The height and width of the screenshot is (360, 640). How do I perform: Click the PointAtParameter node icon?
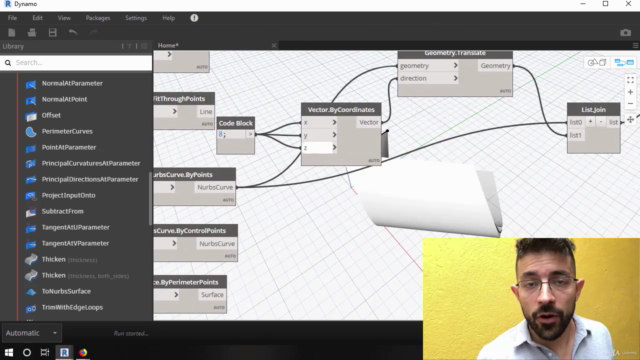tap(31, 148)
